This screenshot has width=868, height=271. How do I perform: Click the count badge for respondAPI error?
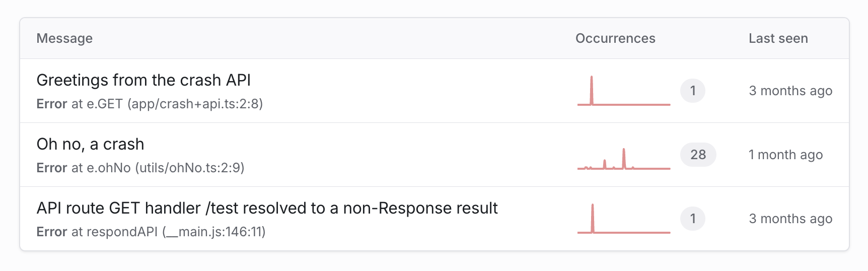coord(692,219)
